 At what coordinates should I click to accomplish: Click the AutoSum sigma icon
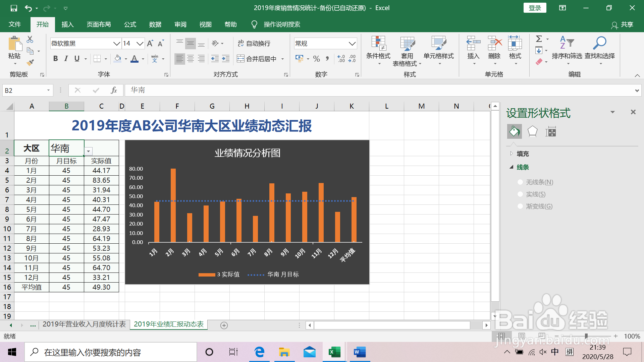tap(539, 39)
